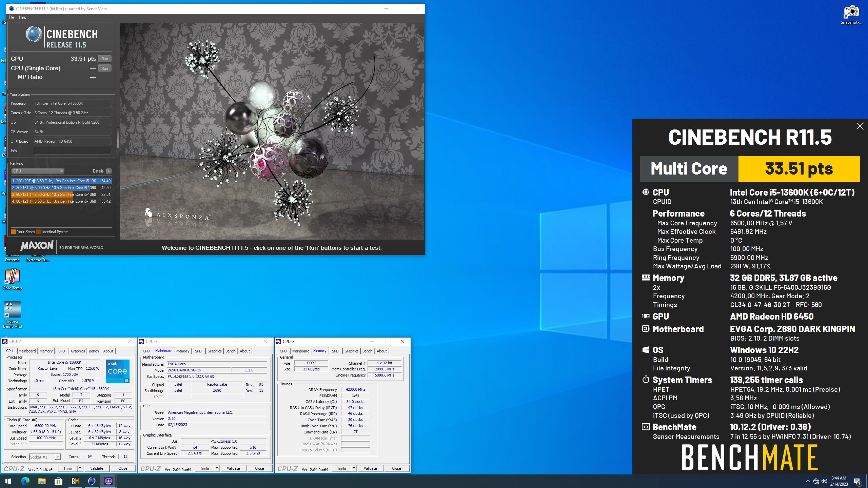Image resolution: width=868 pixels, height=488 pixels.
Task: Click Tools in Memory CPU-Z window
Action: [x=341, y=468]
